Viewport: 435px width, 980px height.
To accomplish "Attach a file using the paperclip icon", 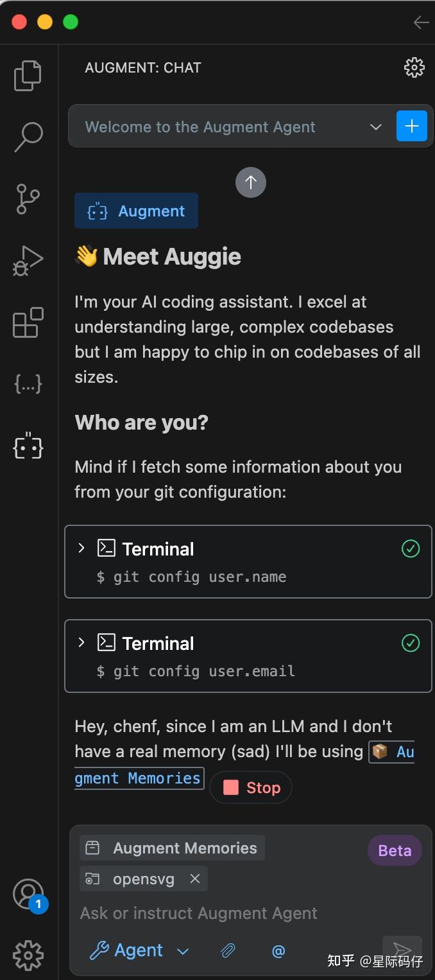I will [x=228, y=951].
